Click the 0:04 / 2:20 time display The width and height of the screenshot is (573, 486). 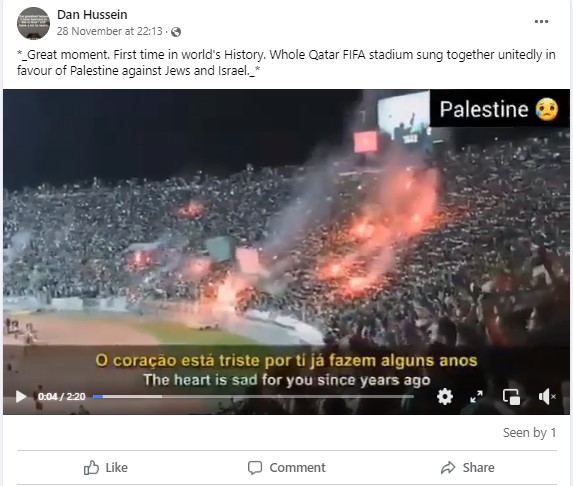pos(61,396)
